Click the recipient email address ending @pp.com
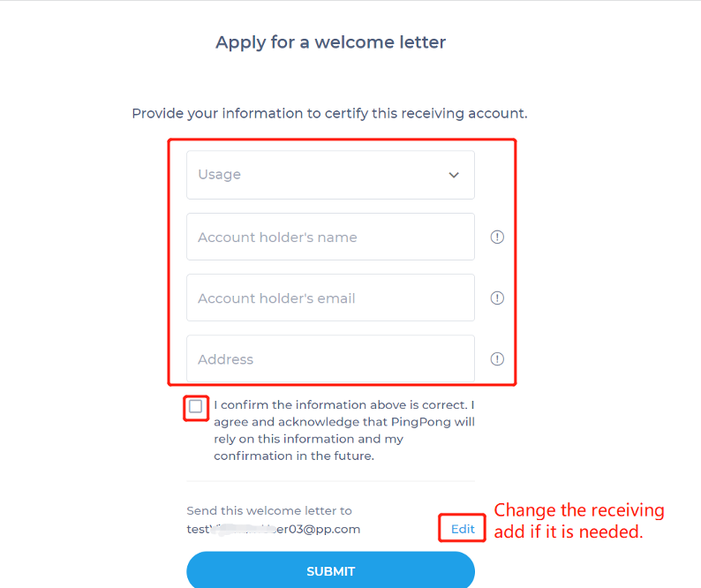Image resolution: width=701 pixels, height=588 pixels. pyautogui.click(x=274, y=529)
